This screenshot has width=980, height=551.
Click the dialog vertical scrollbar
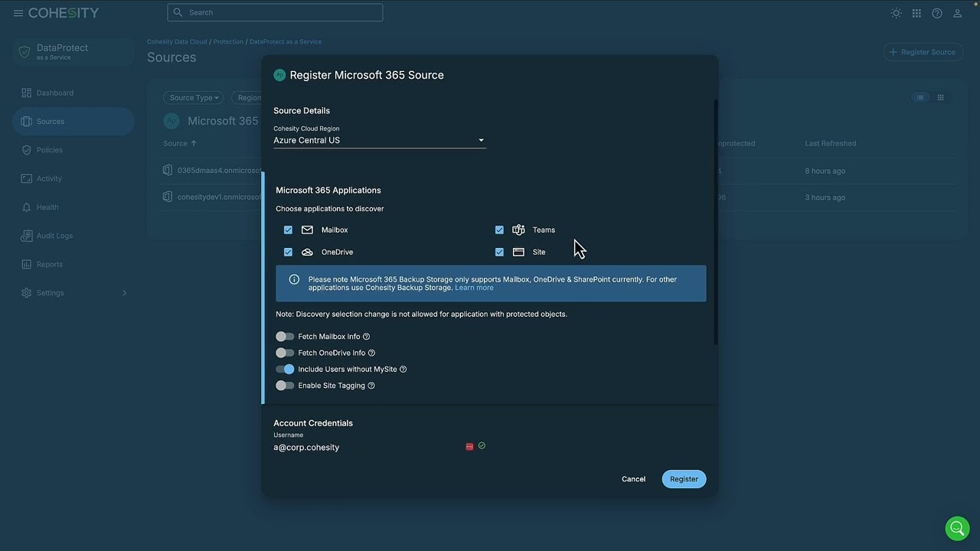(x=716, y=222)
